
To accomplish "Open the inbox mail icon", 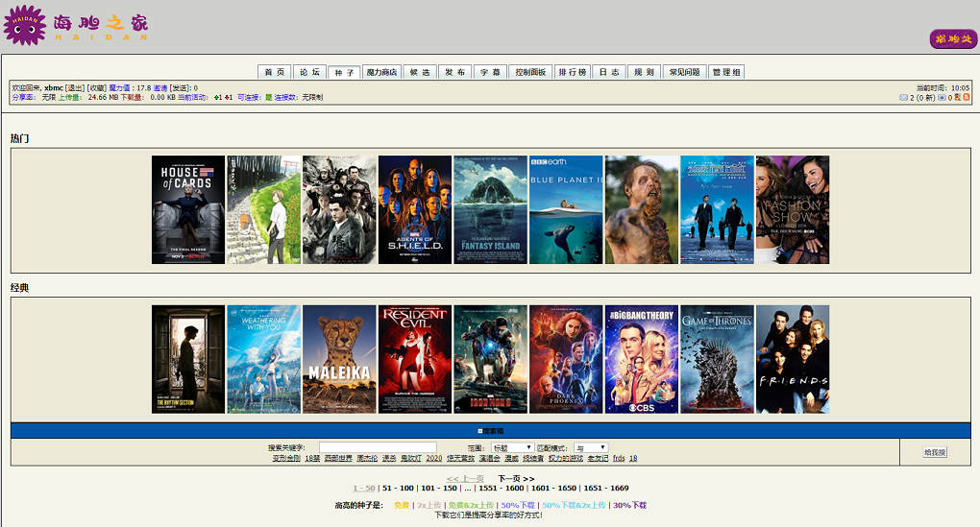I will (903, 98).
